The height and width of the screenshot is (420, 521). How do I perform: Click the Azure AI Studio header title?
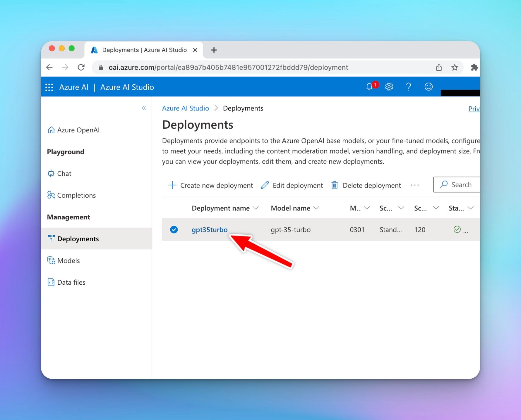click(127, 87)
